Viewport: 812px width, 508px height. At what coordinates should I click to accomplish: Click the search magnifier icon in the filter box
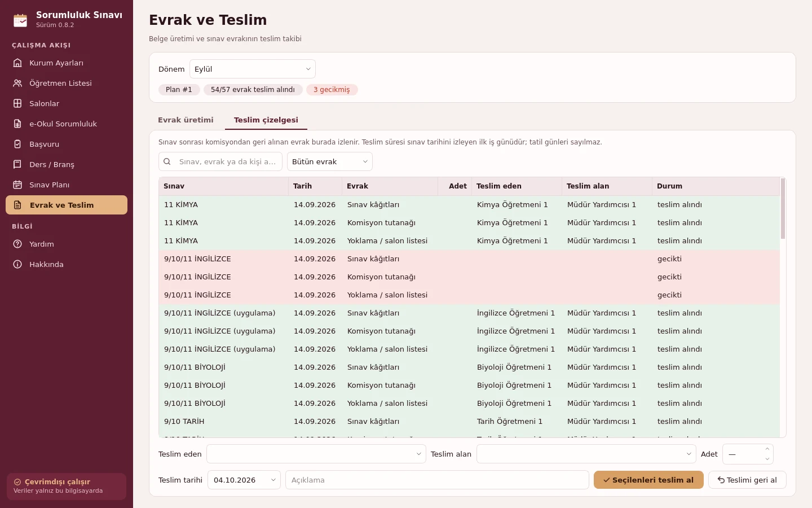click(167, 161)
